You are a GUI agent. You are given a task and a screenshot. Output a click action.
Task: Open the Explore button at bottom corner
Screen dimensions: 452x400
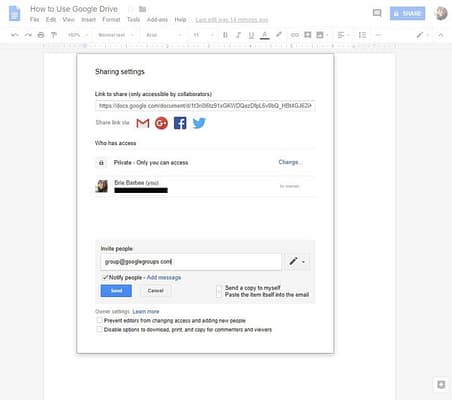(441, 384)
